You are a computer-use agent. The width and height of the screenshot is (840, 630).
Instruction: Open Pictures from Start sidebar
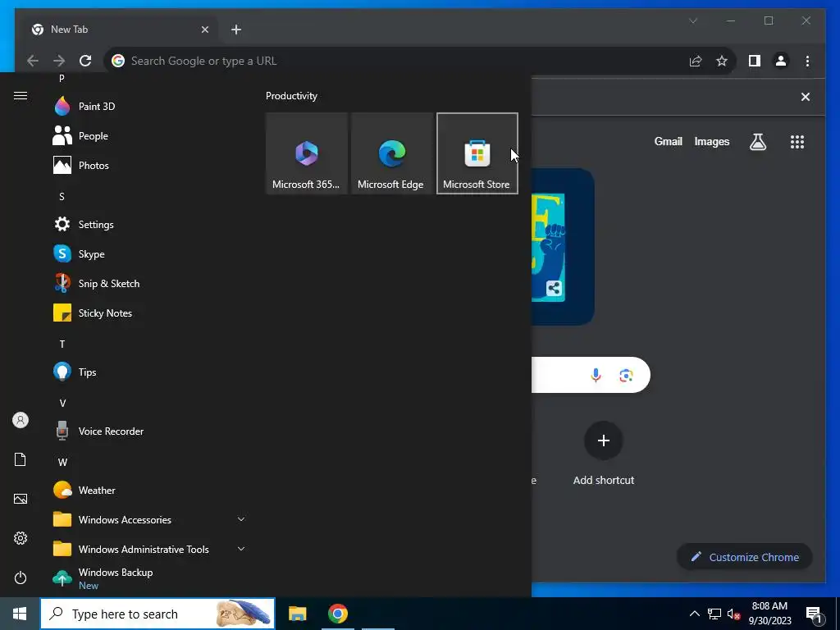(21, 499)
